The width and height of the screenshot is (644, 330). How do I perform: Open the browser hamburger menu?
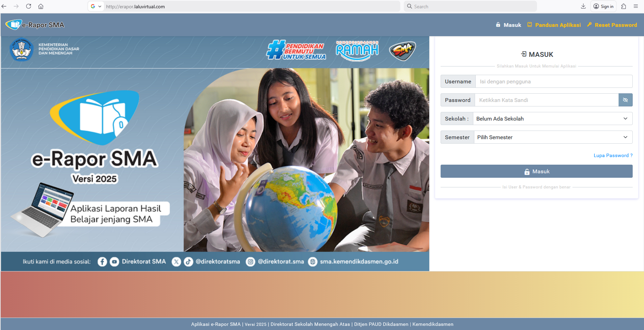[x=636, y=6]
